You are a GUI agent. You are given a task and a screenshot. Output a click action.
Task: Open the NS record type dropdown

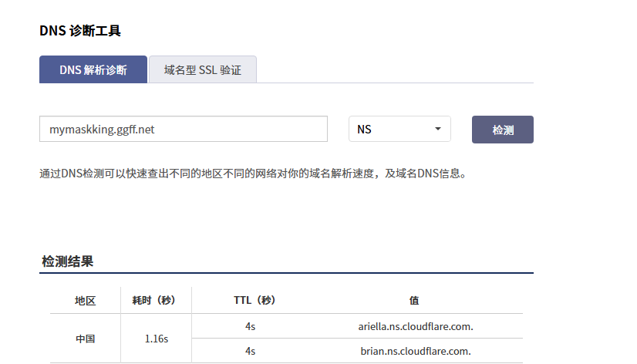[399, 130]
